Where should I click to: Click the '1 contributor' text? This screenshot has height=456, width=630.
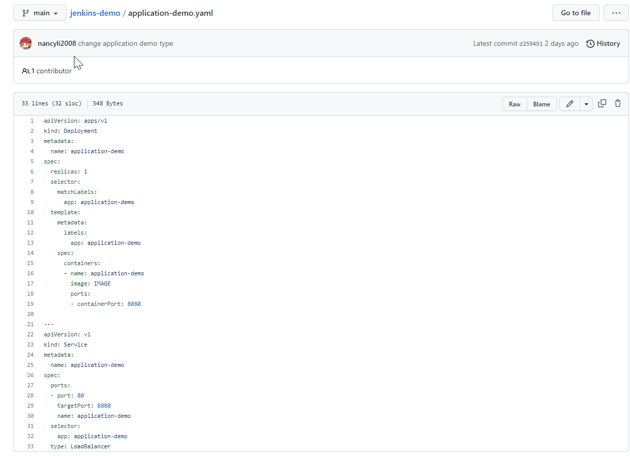[x=51, y=71]
